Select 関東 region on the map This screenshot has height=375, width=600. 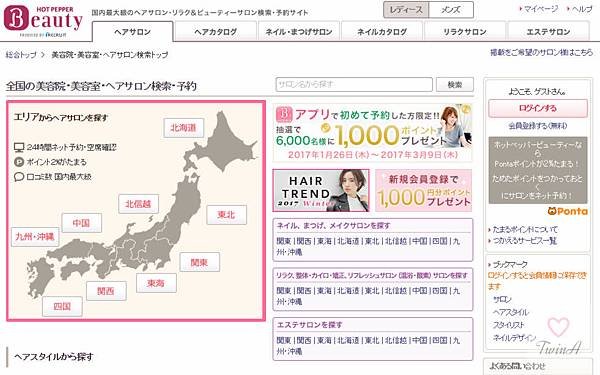click(199, 262)
